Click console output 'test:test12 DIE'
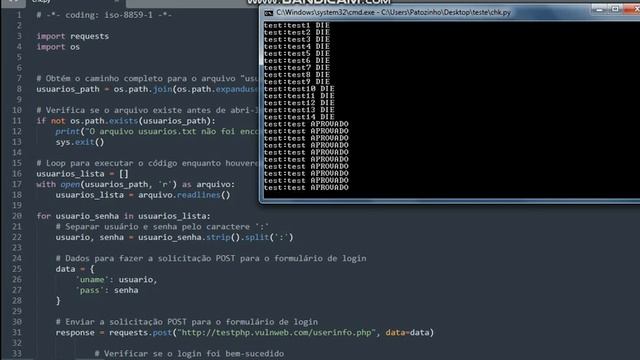The height and width of the screenshot is (360, 640). coord(299,103)
